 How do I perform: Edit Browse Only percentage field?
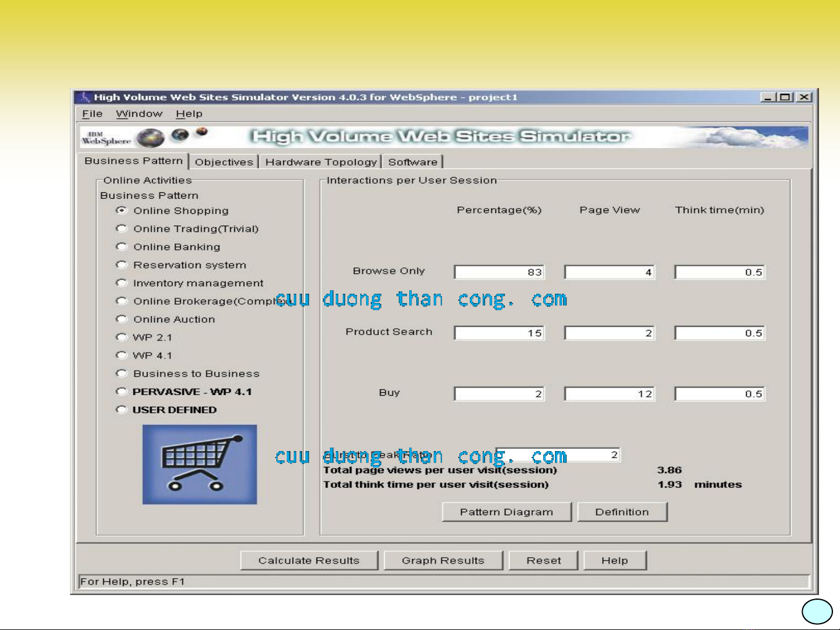click(x=500, y=272)
